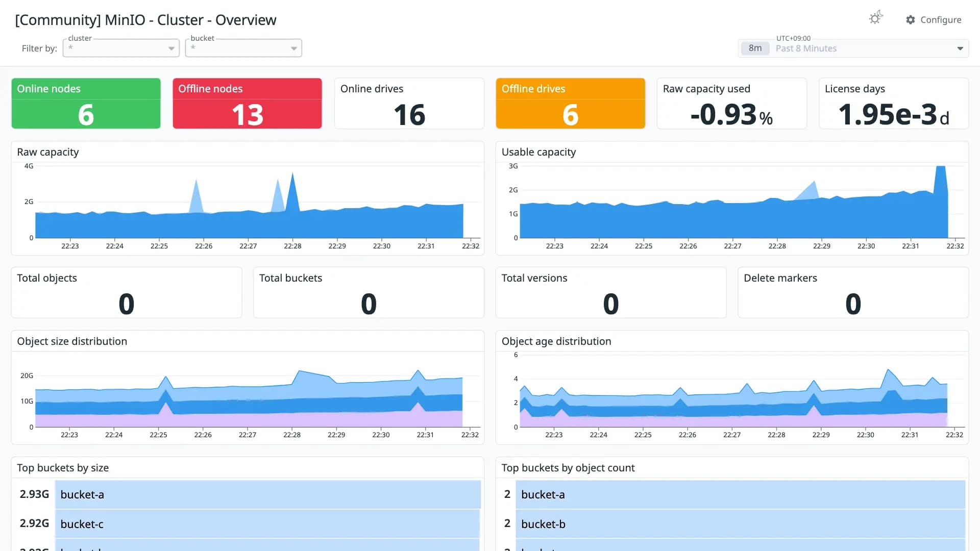Click the Total versions value 0
The image size is (980, 551).
click(610, 304)
